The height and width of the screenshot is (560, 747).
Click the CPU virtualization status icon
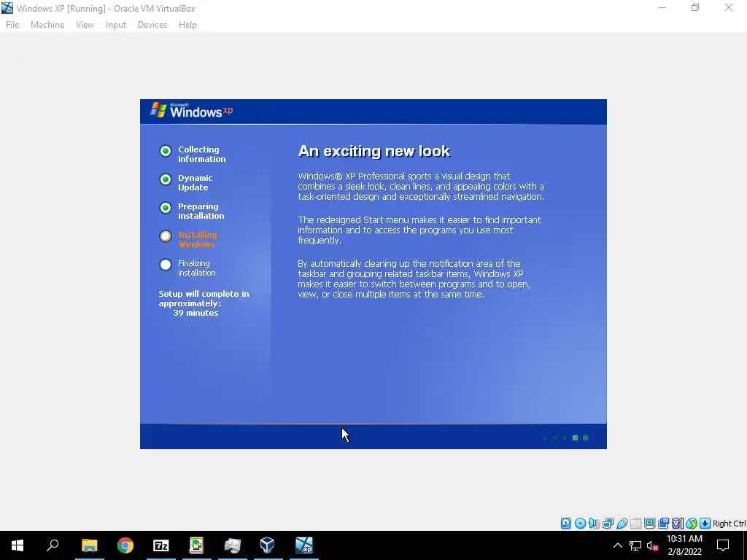click(x=678, y=524)
